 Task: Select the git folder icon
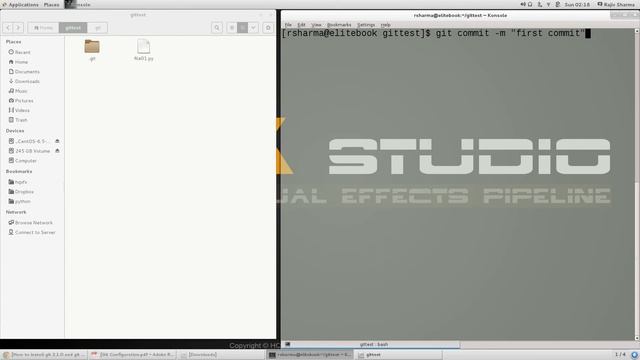92,47
